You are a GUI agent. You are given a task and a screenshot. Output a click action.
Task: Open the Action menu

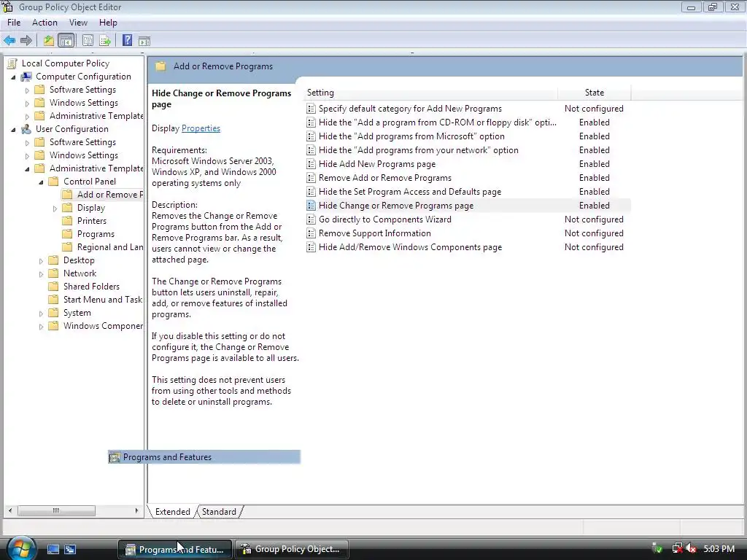click(44, 23)
